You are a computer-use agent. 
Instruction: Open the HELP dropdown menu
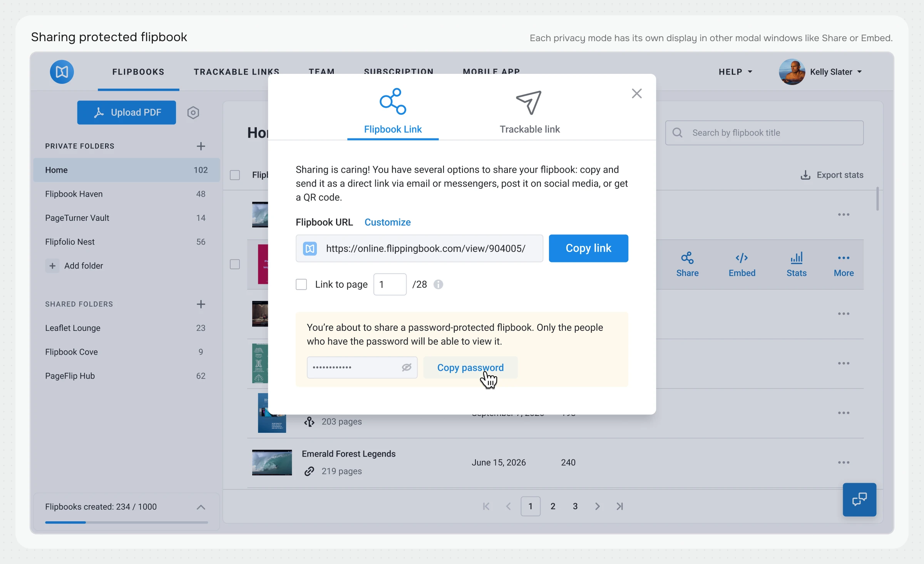pyautogui.click(x=735, y=72)
